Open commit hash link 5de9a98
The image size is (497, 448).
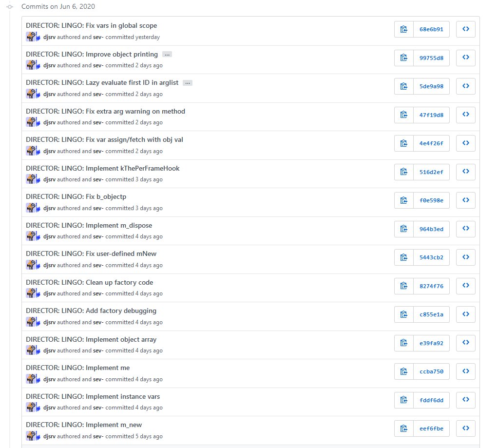[431, 86]
